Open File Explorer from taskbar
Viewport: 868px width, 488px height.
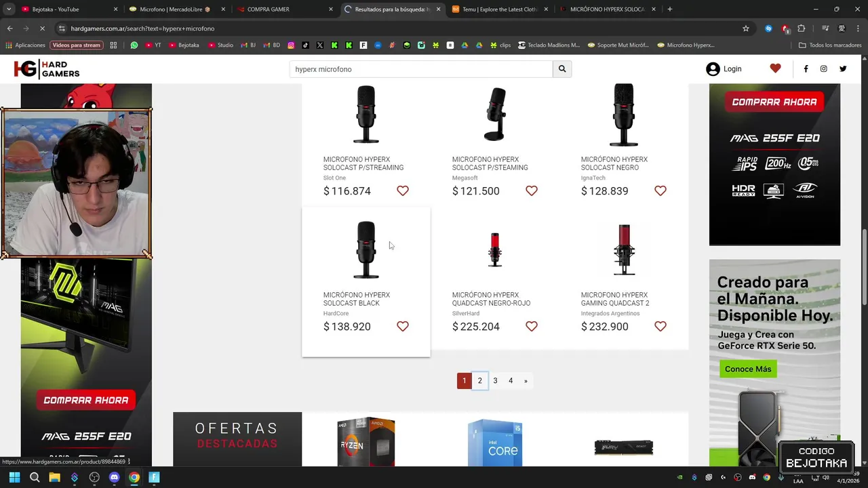coord(54,477)
